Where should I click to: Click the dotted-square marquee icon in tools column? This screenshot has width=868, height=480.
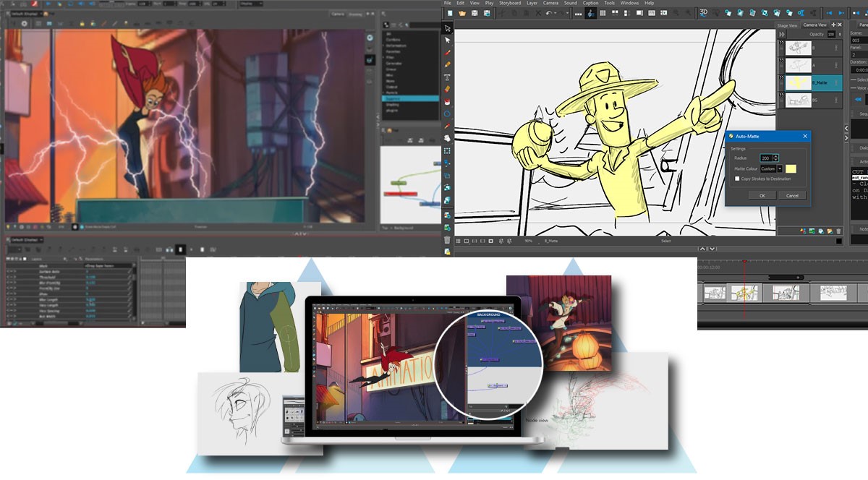coord(448,150)
